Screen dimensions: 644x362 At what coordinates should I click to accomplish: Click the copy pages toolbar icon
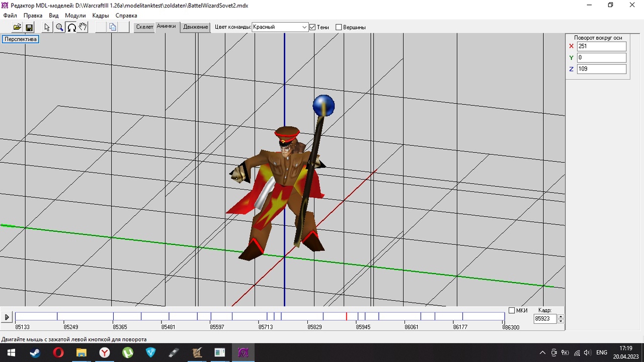click(113, 27)
